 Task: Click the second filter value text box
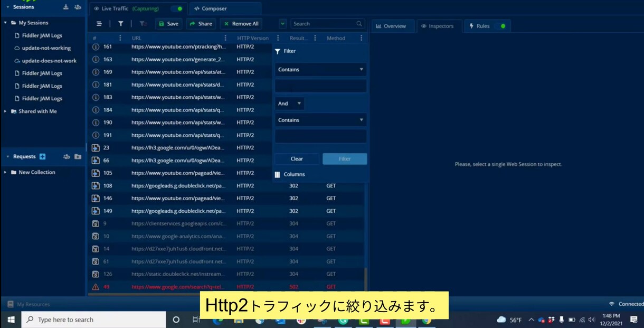(320, 136)
